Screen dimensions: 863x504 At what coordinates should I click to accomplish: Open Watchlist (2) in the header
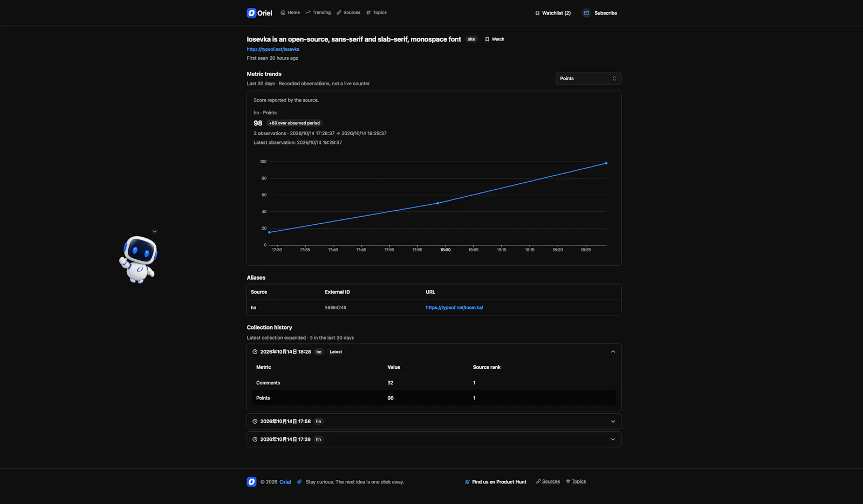[553, 13]
